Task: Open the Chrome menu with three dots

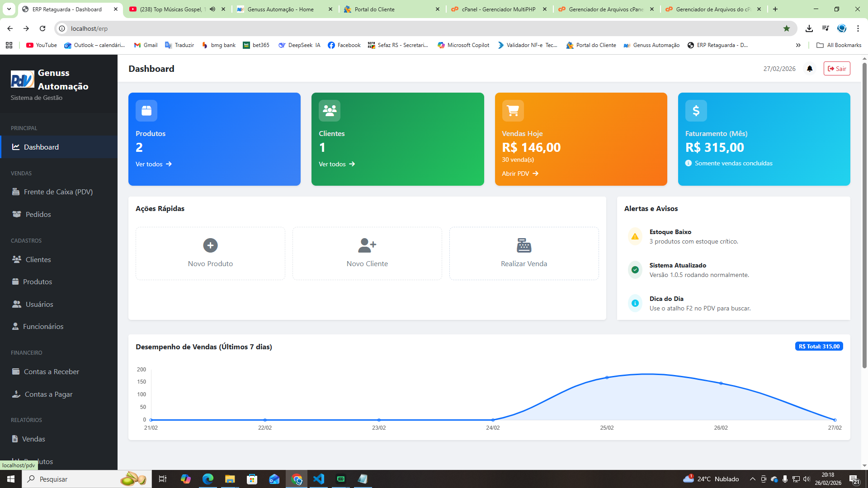Action: click(858, 28)
